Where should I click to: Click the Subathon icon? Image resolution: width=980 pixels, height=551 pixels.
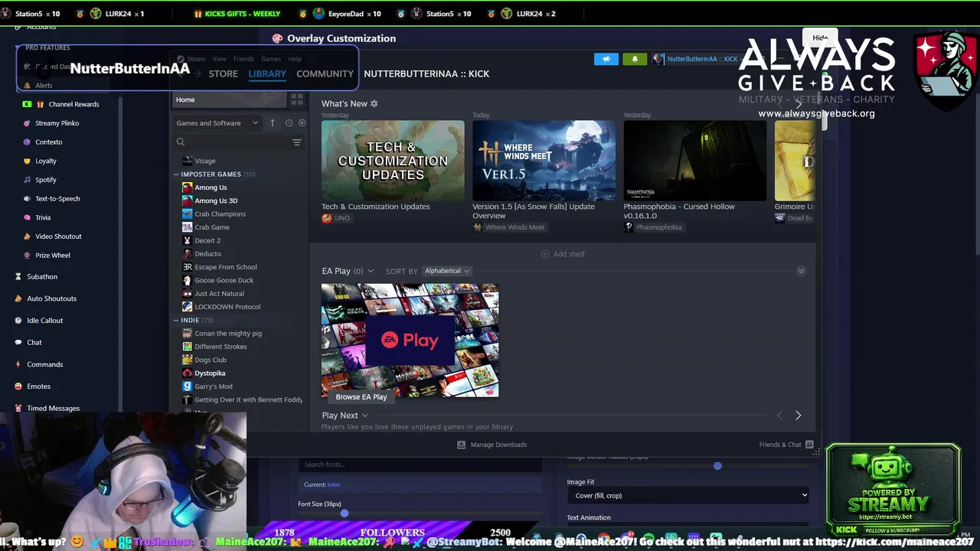(18, 276)
